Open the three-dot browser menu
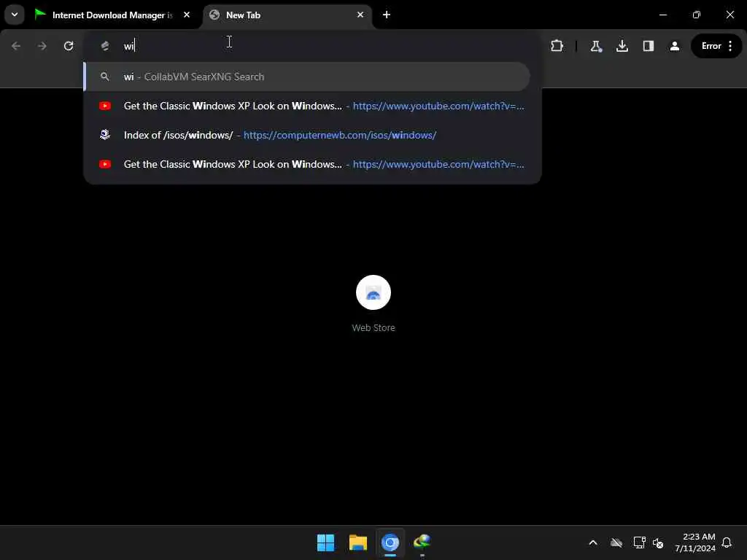The height and width of the screenshot is (560, 747). 730,46
